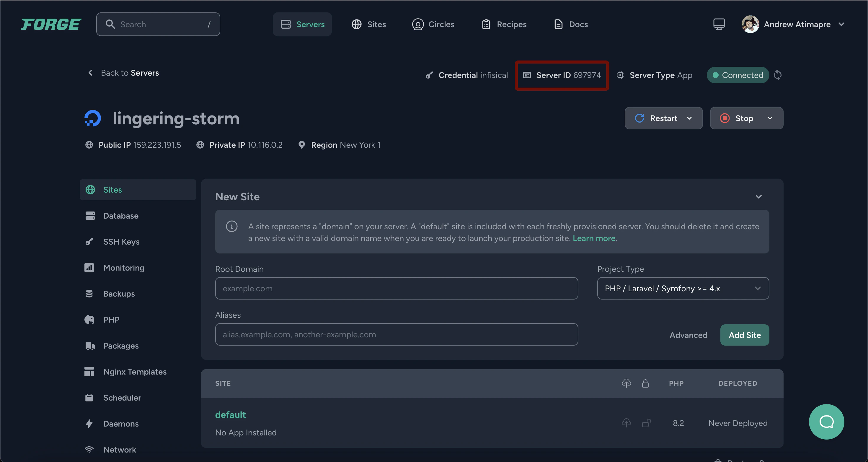Click the SITE column header
This screenshot has height=462, width=868.
pyautogui.click(x=223, y=383)
